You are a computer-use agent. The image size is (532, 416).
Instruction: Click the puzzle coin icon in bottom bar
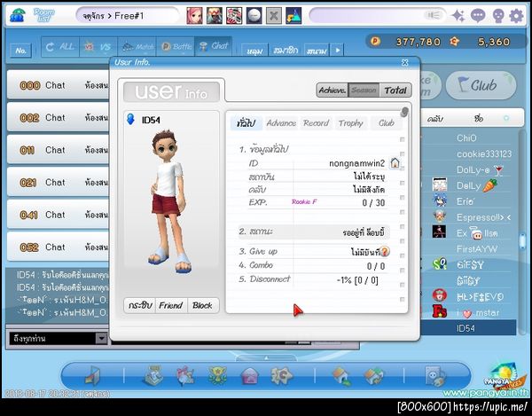tap(281, 376)
